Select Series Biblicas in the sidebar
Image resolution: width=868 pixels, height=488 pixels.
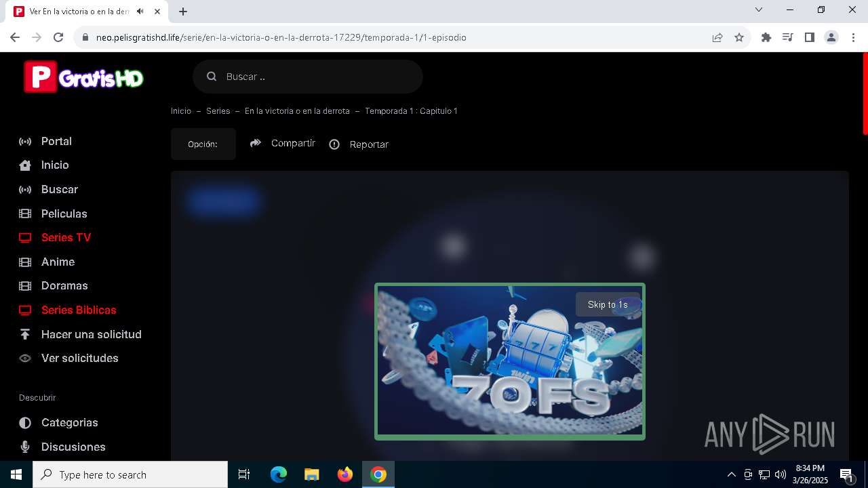(x=79, y=310)
